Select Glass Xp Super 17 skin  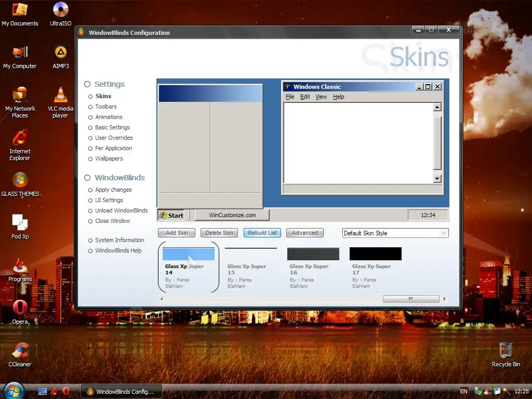[x=376, y=268]
